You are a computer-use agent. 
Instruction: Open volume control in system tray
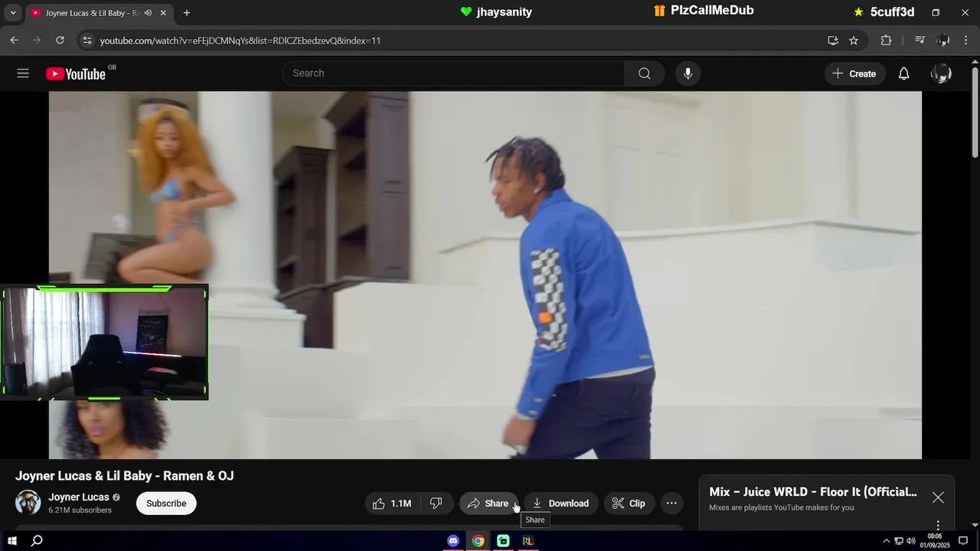pos(911,541)
